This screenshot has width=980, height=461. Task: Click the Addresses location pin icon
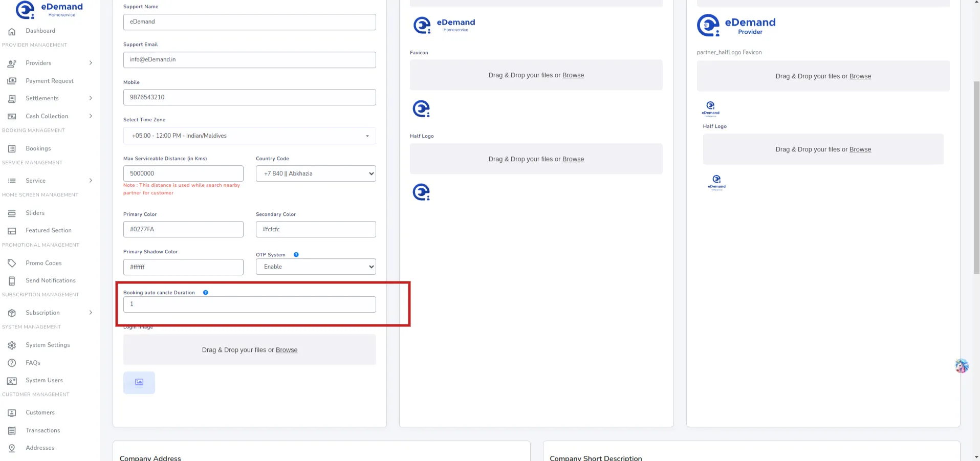click(x=12, y=448)
